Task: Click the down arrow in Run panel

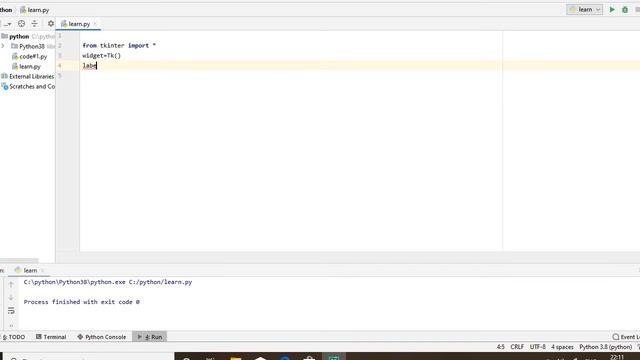Action: 11,298
